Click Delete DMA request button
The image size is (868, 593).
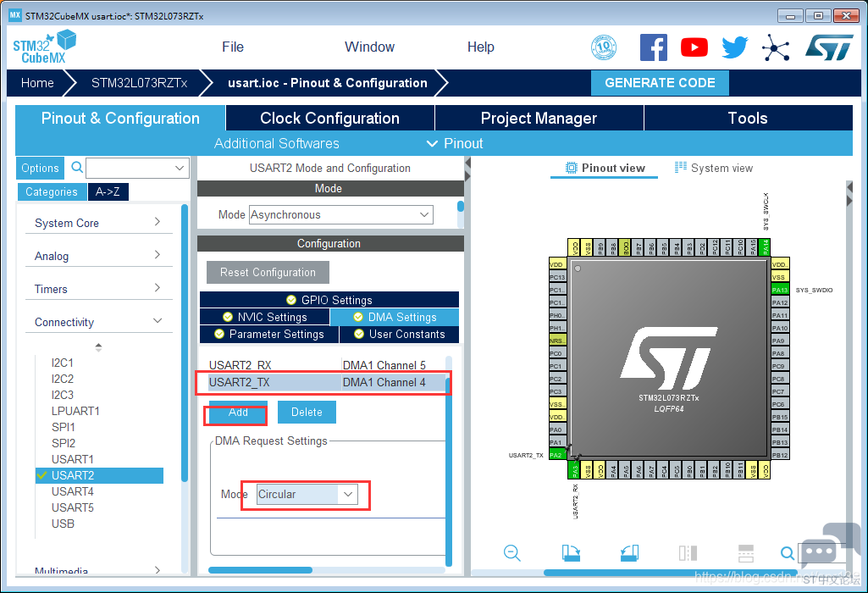coord(307,412)
